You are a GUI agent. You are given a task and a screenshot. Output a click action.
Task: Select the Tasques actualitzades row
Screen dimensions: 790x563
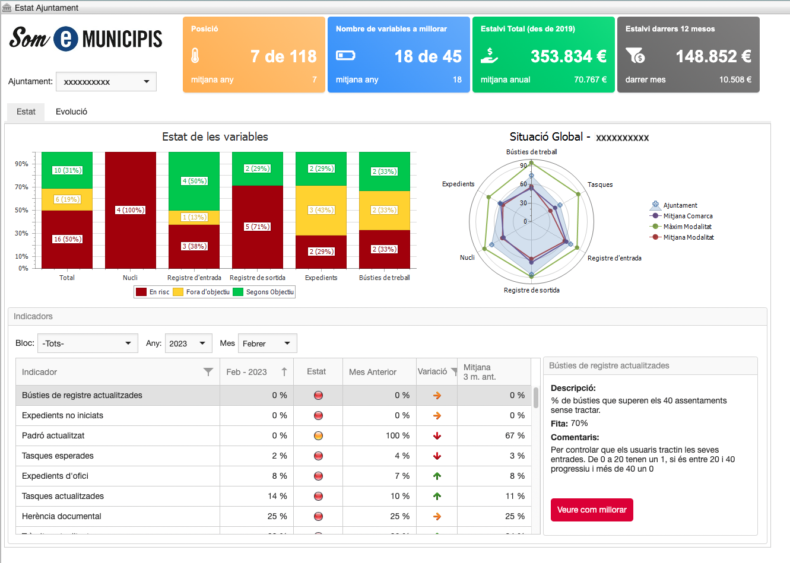[274, 496]
